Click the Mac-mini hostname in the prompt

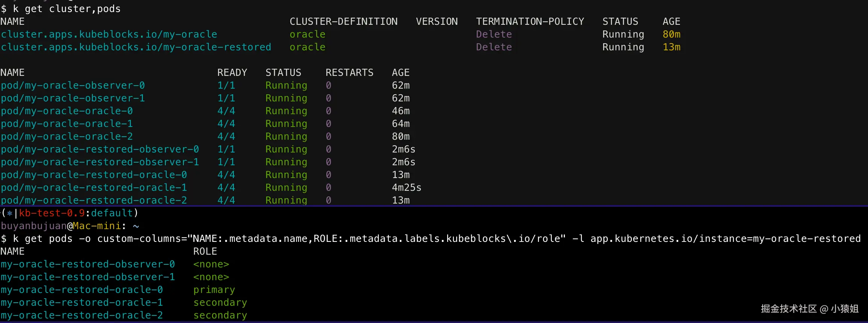97,226
